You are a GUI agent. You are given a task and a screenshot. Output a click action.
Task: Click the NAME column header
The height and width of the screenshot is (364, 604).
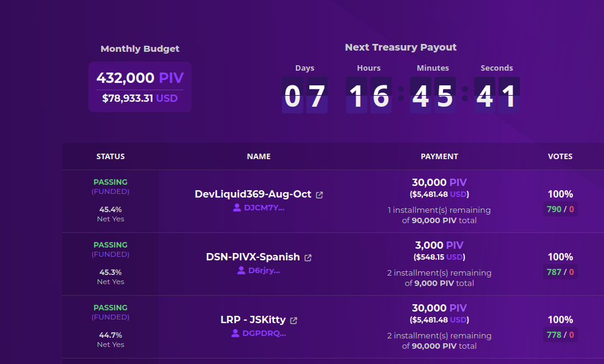tap(259, 156)
